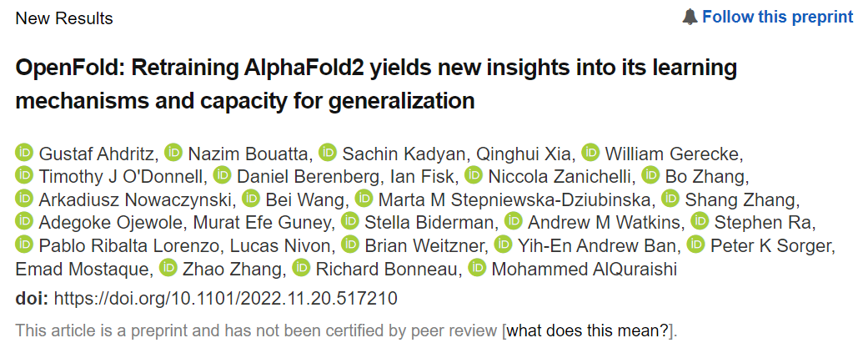Open ORCID icon beside Mohammed AlQuraishi
The image size is (868, 348).
(477, 268)
